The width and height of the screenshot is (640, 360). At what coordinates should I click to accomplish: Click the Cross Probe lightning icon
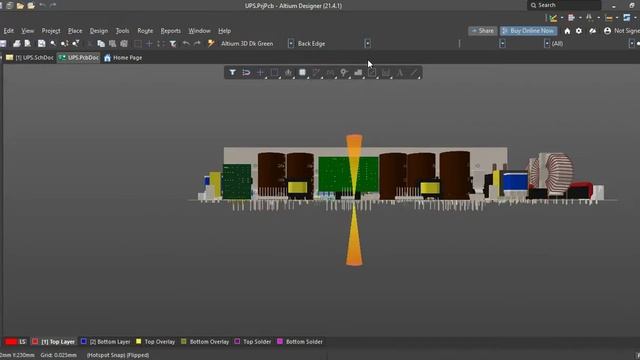coord(211,44)
